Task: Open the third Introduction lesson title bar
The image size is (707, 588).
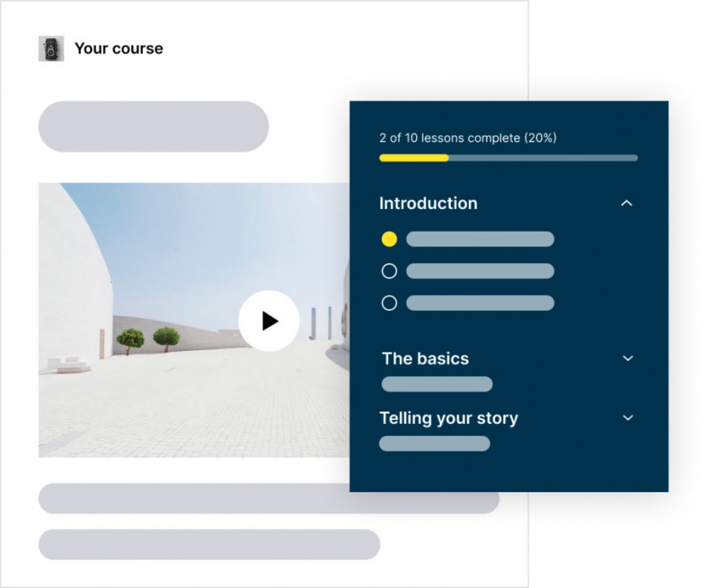Action: 480,303
